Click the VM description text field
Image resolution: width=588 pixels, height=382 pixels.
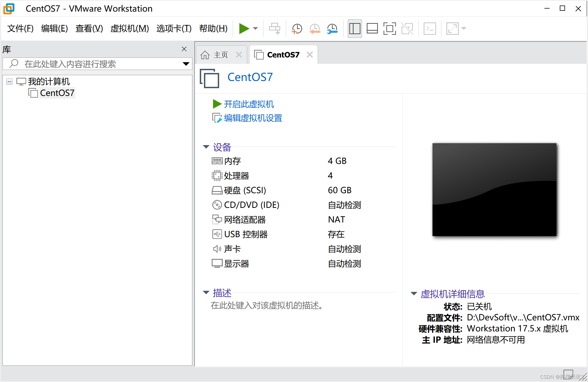coord(267,305)
